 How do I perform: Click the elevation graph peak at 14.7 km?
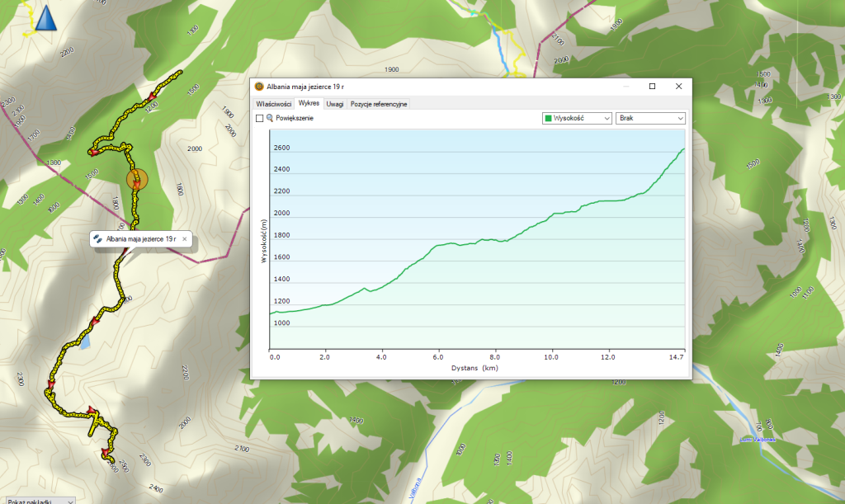(684, 148)
